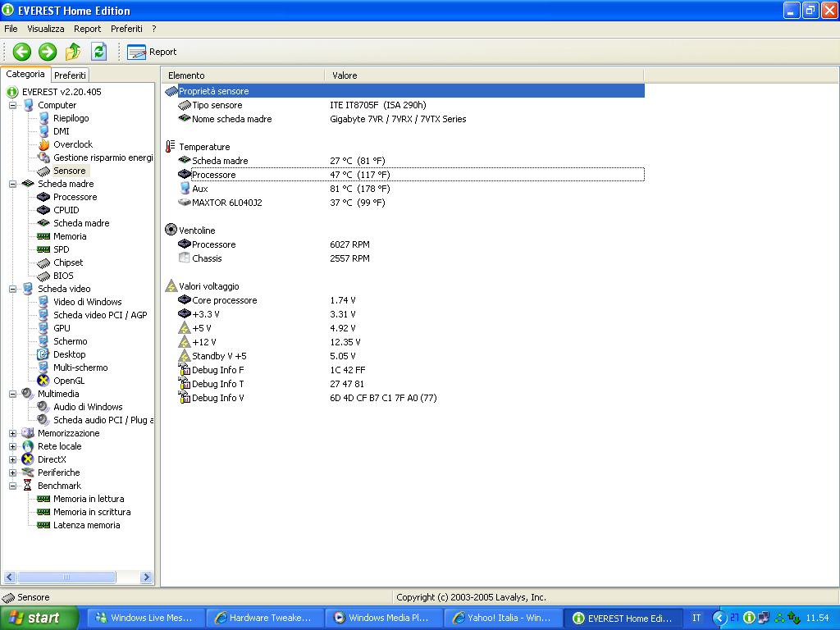Viewport: 840px width, 630px height.
Task: Select the Overclock flame icon in tree
Action: pyautogui.click(x=44, y=144)
